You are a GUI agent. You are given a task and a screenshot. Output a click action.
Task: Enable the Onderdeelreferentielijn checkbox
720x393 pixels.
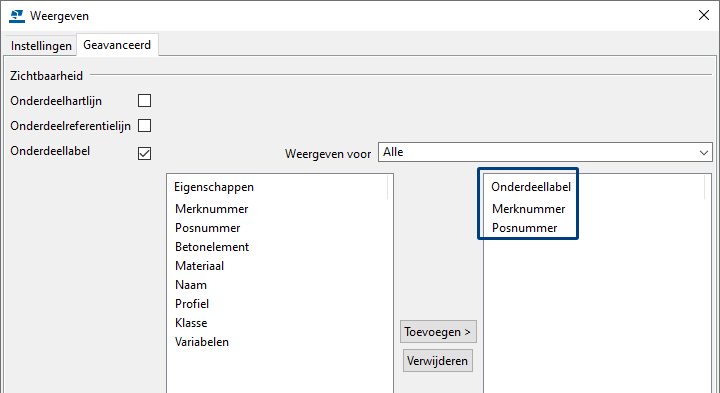point(145,125)
